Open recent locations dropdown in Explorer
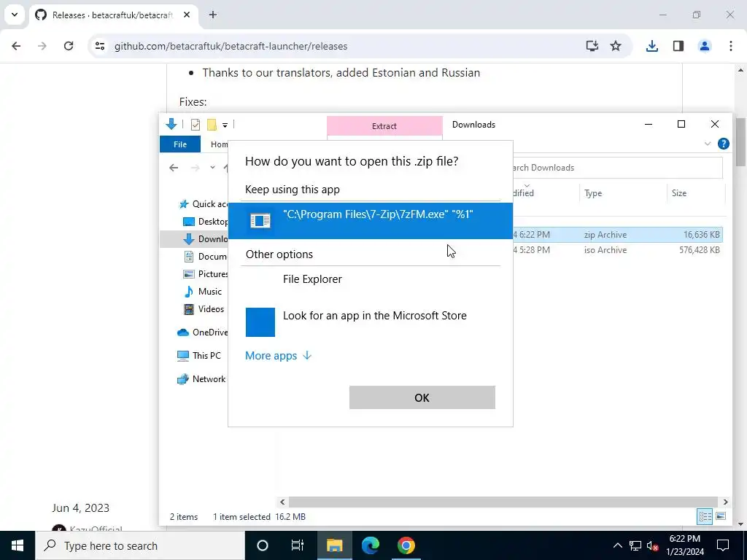 pos(212,168)
